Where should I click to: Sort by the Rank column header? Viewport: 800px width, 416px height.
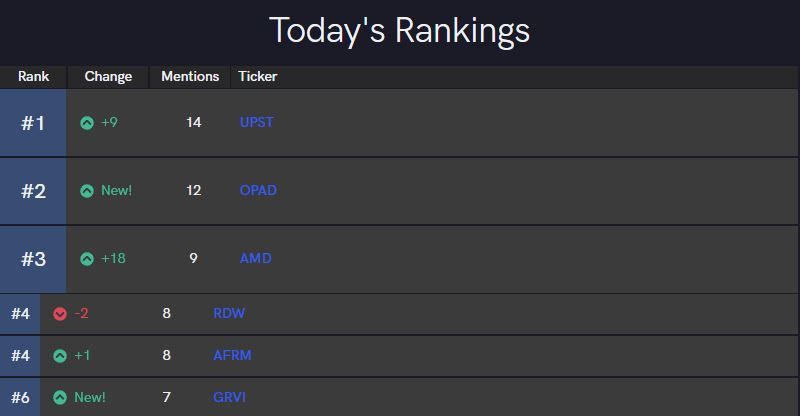pyautogui.click(x=33, y=76)
